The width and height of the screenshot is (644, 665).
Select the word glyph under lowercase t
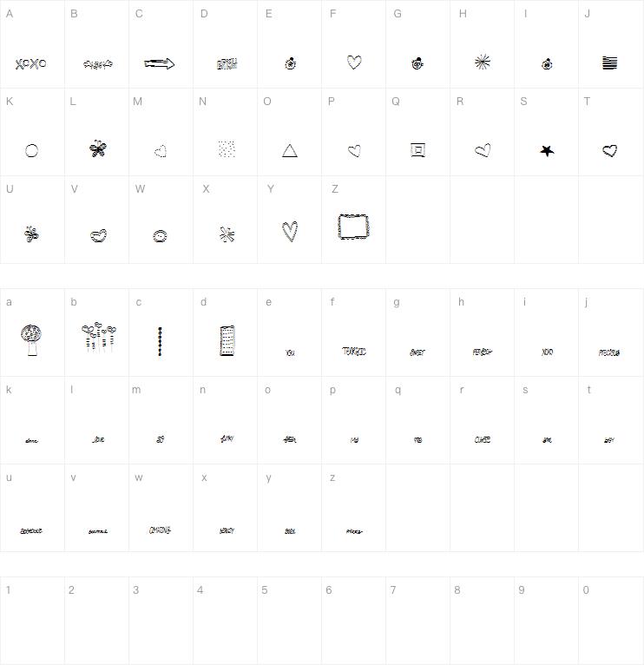pyautogui.click(x=609, y=440)
